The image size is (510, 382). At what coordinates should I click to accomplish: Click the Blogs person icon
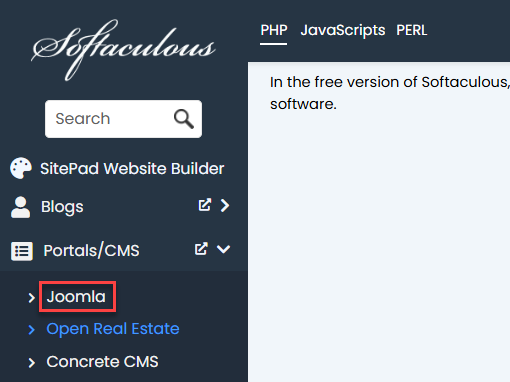click(20, 207)
